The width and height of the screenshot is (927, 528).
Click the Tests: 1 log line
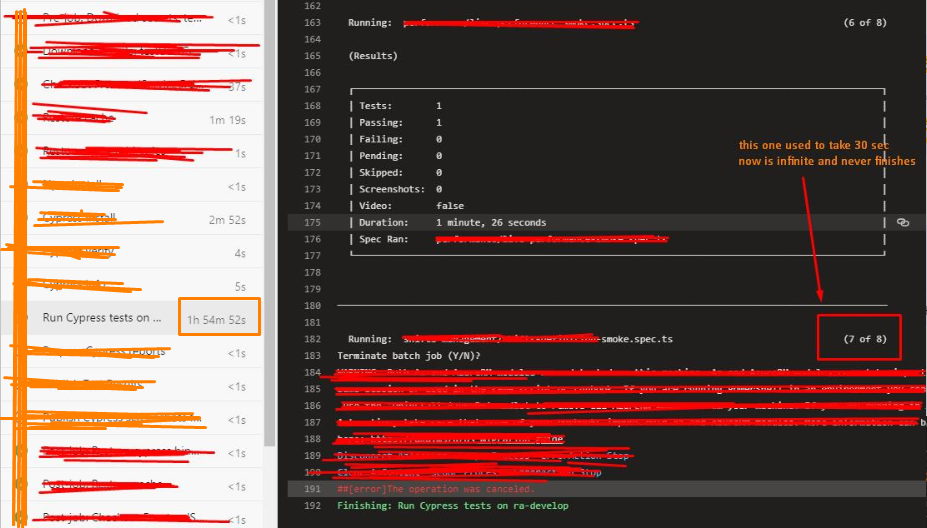click(400, 106)
